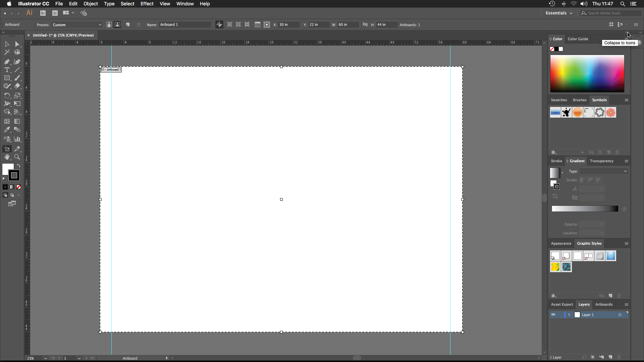Select the Rotate tool

7,96
